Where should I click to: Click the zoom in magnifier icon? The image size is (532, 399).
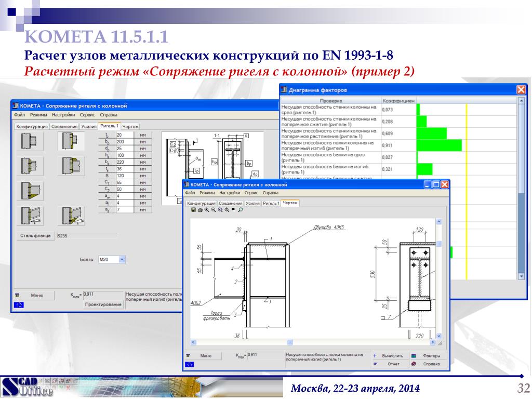207,210
